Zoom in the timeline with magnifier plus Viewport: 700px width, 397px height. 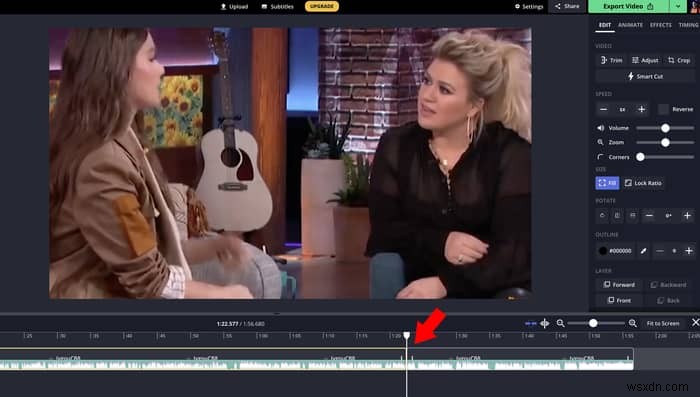coord(633,323)
